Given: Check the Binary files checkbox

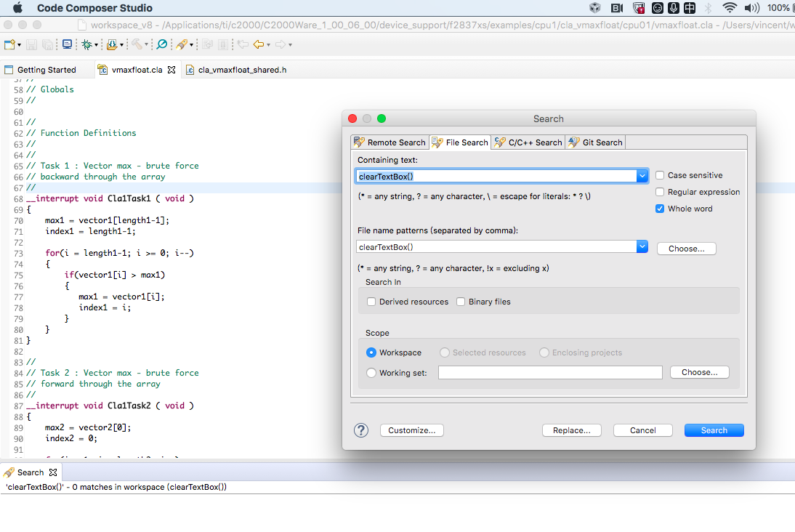Looking at the screenshot, I should (x=461, y=302).
